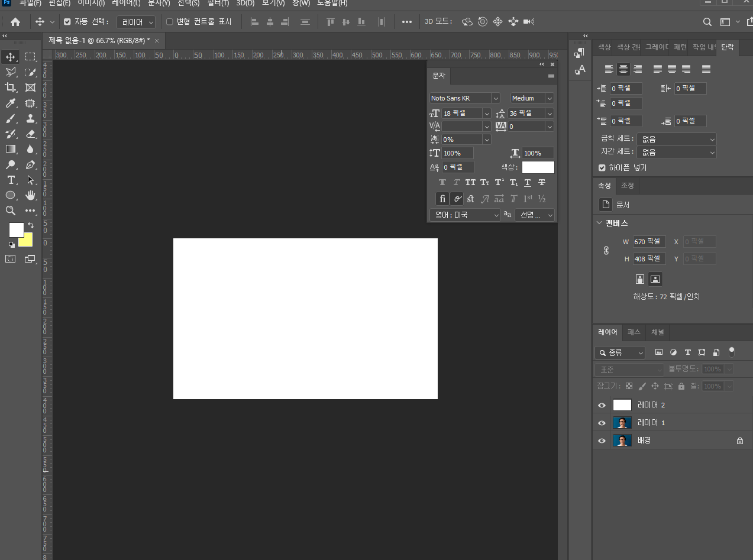Open Character panel flyout menu
Viewport: 753px width, 560px height.
point(551,76)
